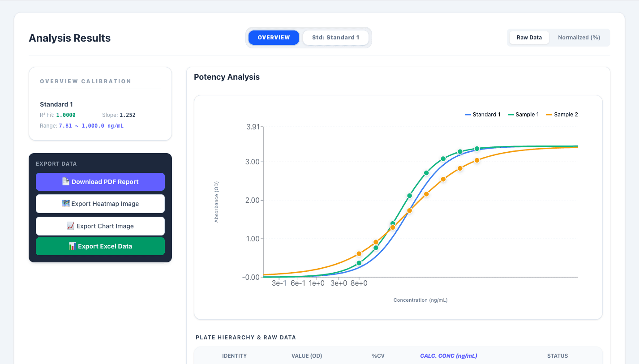Click the %CV column header
This screenshot has height=364, width=639.
coord(378,356)
